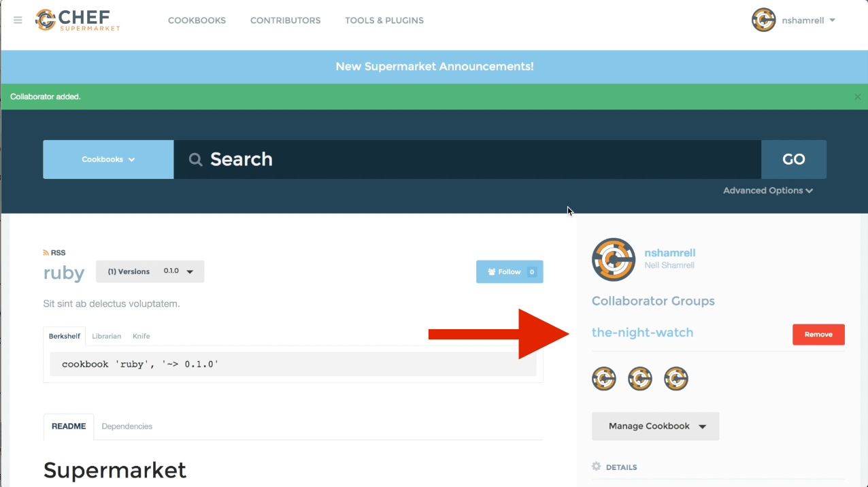Open the Cookbooks search filter dropdown
This screenshot has height=487, width=868.
point(107,159)
